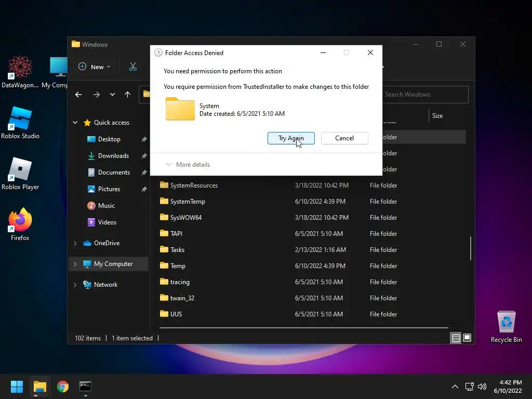Open the network tray icon
This screenshot has height=399, width=532.
point(469,387)
